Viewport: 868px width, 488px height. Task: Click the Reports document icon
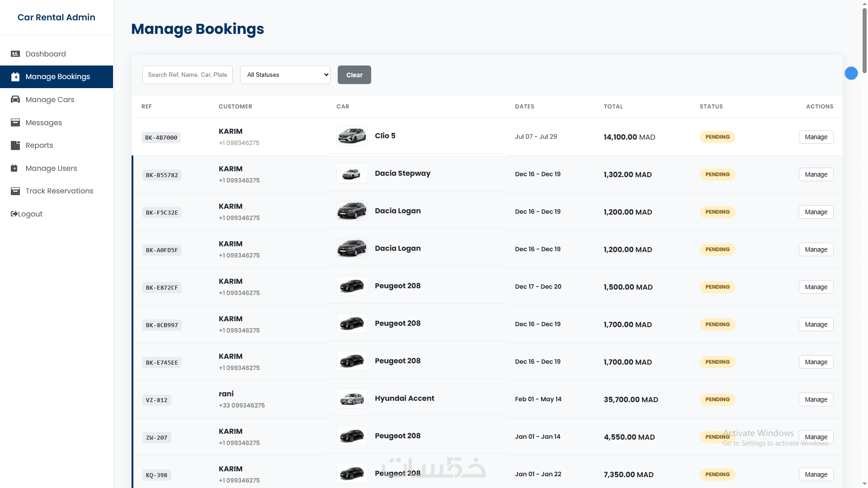point(15,145)
